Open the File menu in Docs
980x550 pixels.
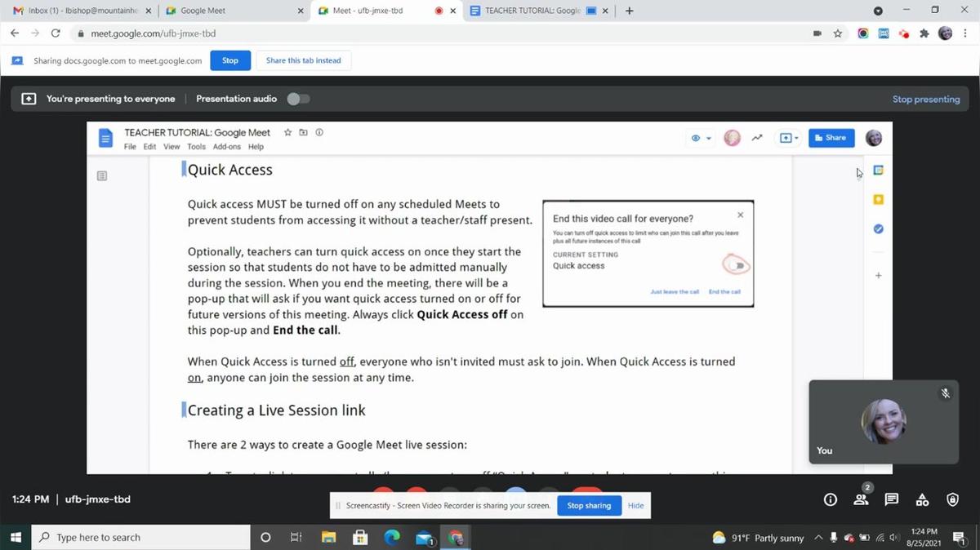pyautogui.click(x=130, y=147)
